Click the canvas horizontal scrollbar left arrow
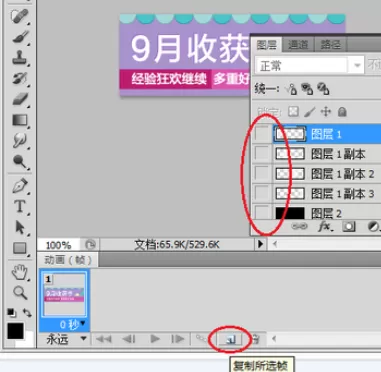Image resolution: width=381 pixels, height=372 pixels. pos(275,244)
